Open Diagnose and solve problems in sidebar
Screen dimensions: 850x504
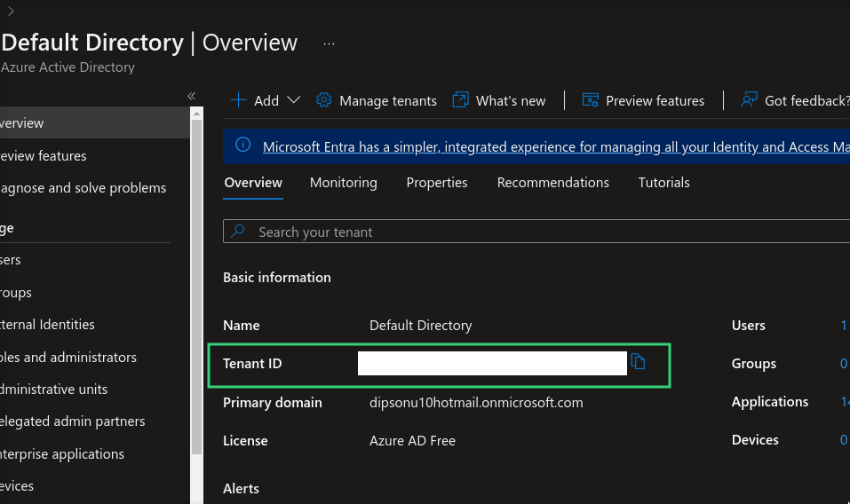(x=84, y=188)
